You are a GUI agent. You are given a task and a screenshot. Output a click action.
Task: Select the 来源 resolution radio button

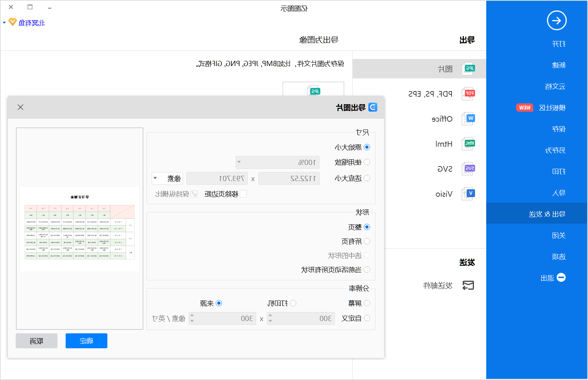coord(219,303)
